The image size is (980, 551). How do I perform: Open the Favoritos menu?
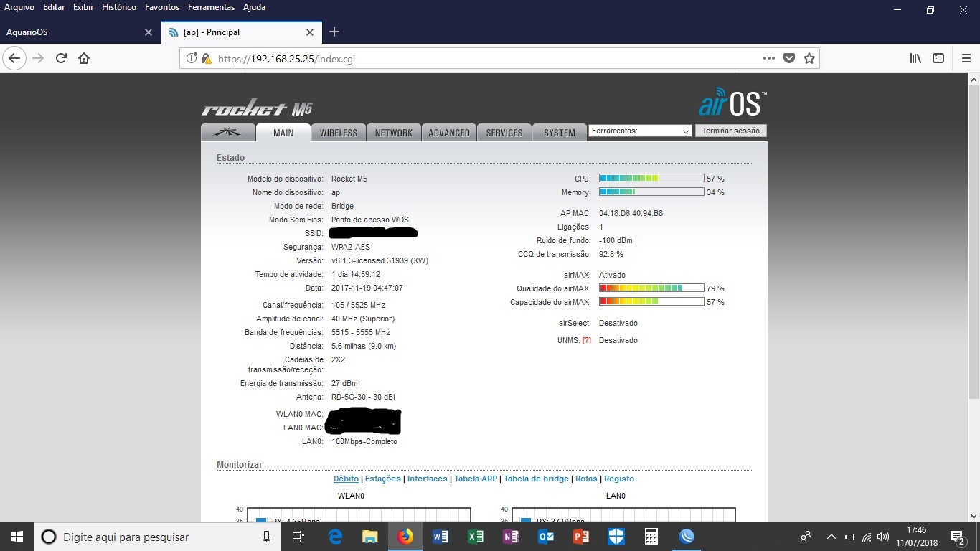click(x=162, y=7)
